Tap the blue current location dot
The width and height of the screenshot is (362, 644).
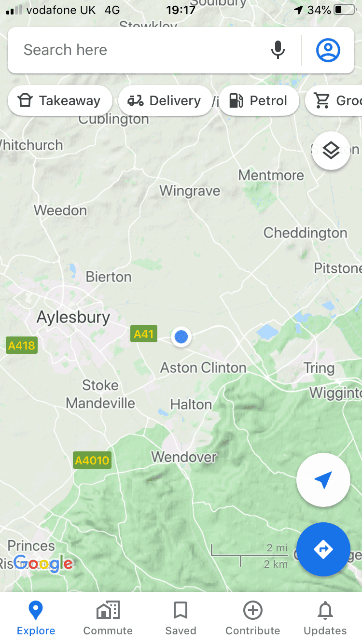pos(181,336)
